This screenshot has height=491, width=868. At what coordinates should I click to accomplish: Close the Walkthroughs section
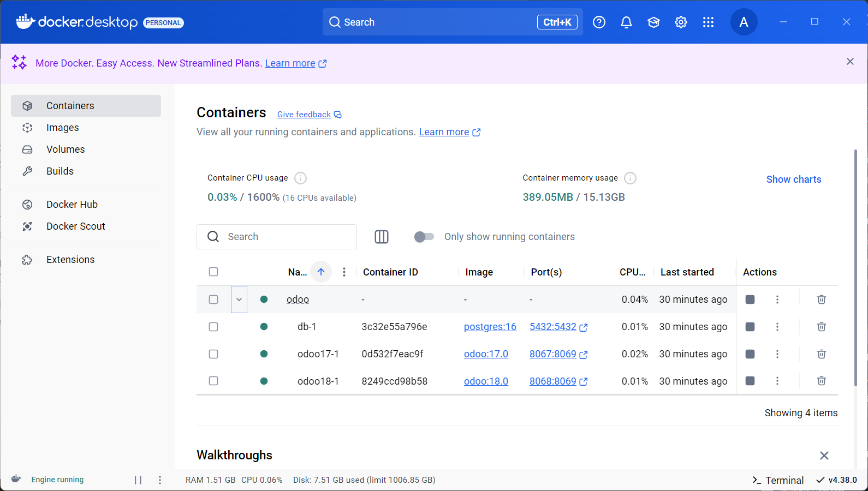824,456
